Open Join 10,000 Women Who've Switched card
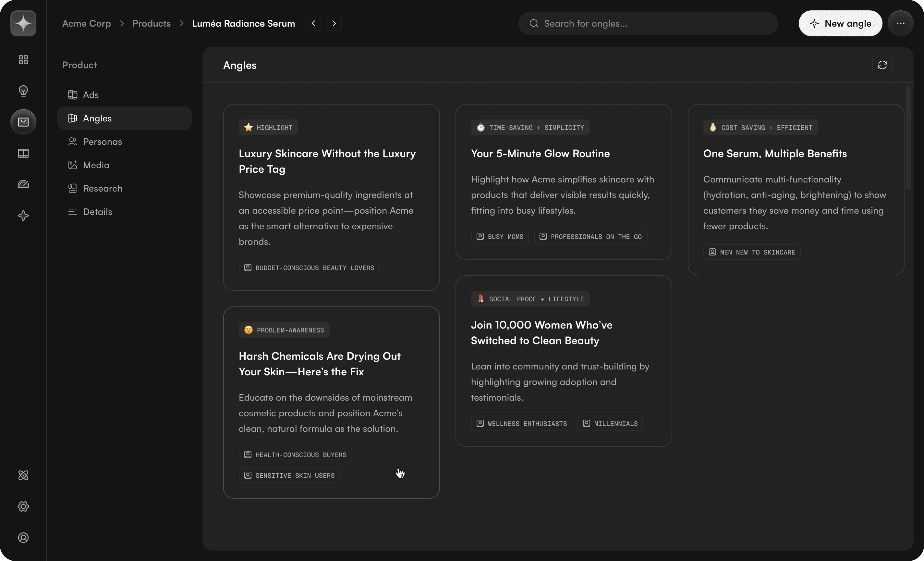This screenshot has width=924, height=561. (564, 361)
